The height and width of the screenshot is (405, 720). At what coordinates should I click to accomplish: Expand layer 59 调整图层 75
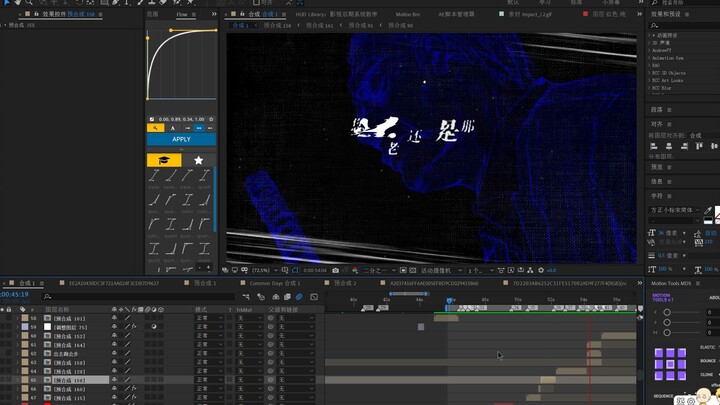pos(17,327)
